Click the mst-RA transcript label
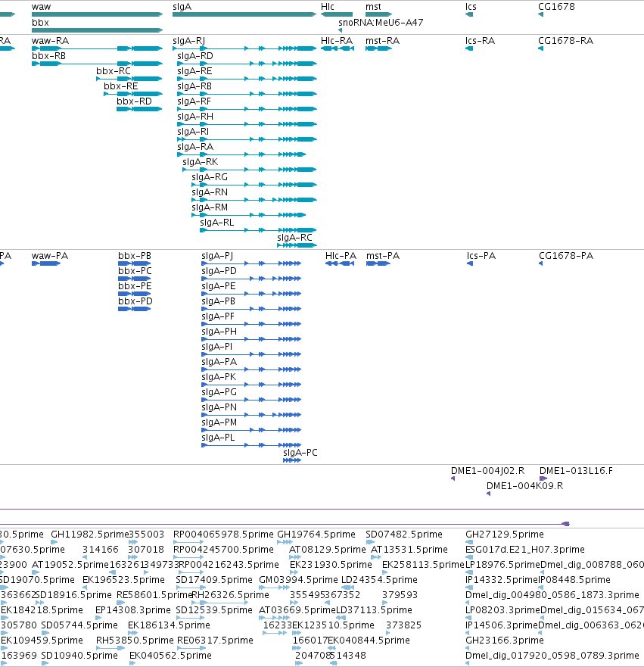This screenshot has height=667, width=644. 383,41
